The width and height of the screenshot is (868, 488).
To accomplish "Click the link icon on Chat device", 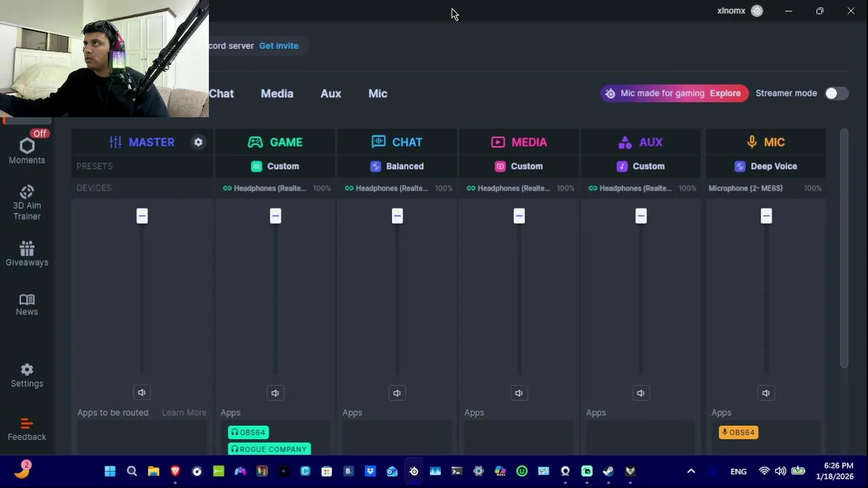I will pyautogui.click(x=349, y=188).
